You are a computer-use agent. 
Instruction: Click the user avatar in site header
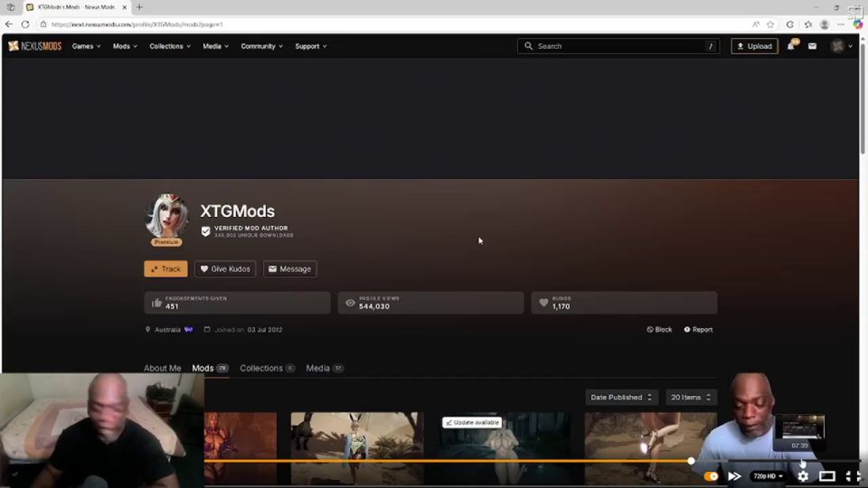coord(837,46)
